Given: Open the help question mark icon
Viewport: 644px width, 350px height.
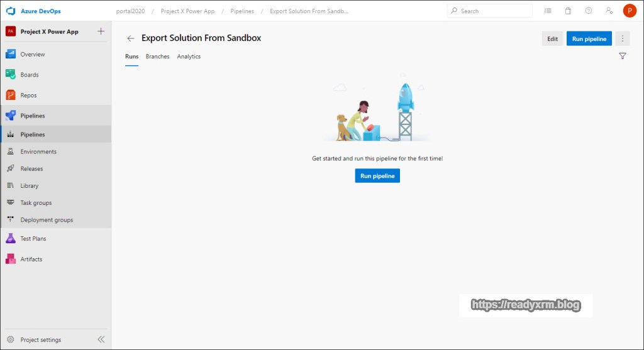Looking at the screenshot, I should click(588, 11).
